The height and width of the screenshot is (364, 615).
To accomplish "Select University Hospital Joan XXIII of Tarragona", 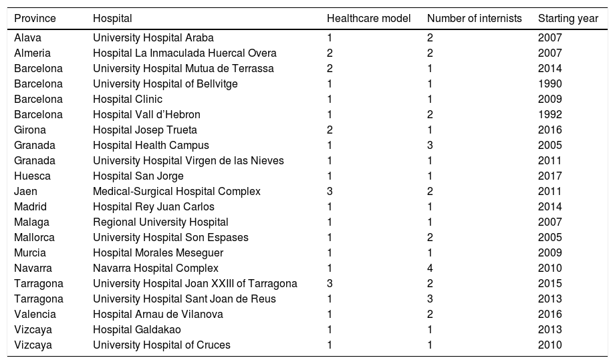I will [195, 283].
